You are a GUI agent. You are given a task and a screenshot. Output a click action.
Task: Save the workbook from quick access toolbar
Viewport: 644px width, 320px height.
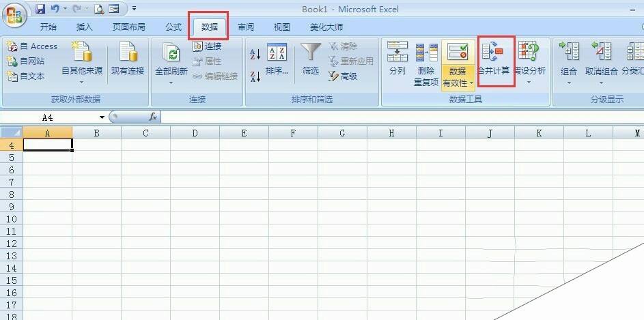pos(40,9)
